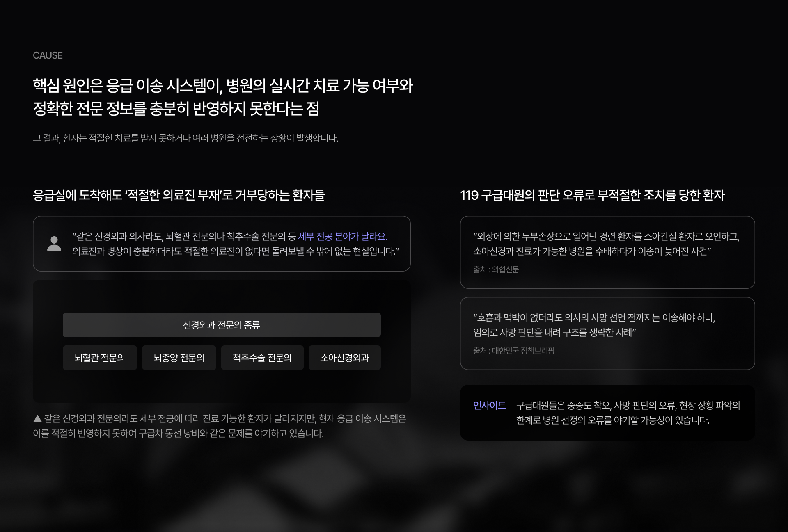
Task: Click the CAUSE section label
Action: [x=48, y=55]
